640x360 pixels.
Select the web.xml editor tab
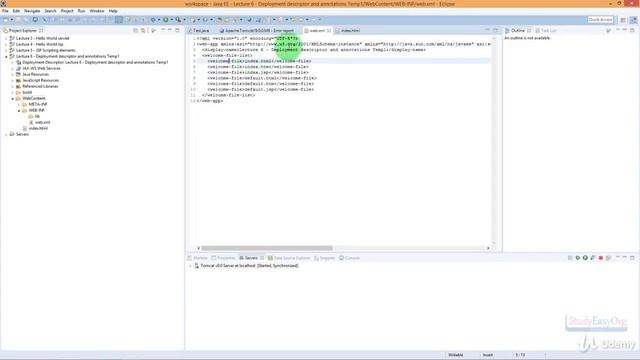pos(317,31)
